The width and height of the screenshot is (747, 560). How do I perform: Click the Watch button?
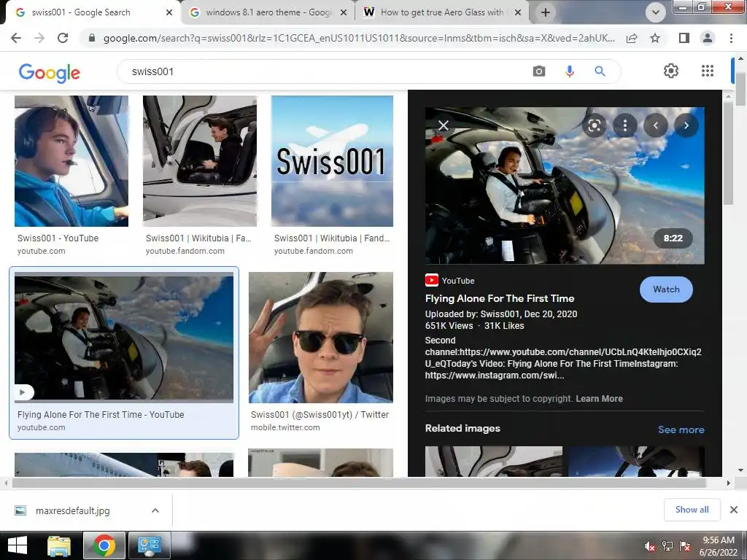click(x=666, y=289)
